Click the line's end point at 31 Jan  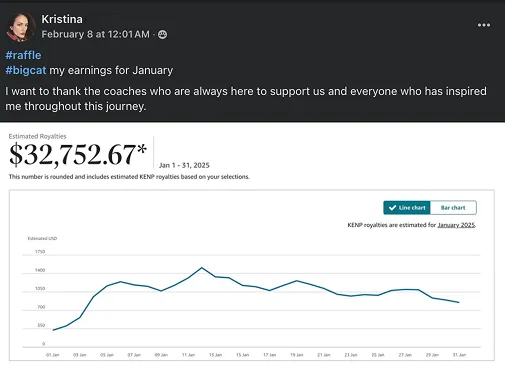459,302
